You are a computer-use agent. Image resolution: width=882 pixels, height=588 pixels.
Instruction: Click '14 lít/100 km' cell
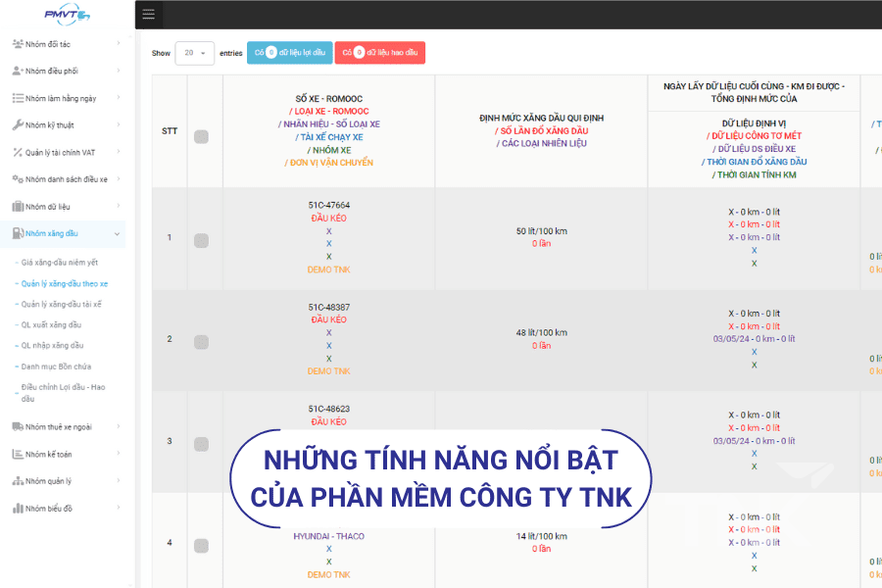pos(542,536)
